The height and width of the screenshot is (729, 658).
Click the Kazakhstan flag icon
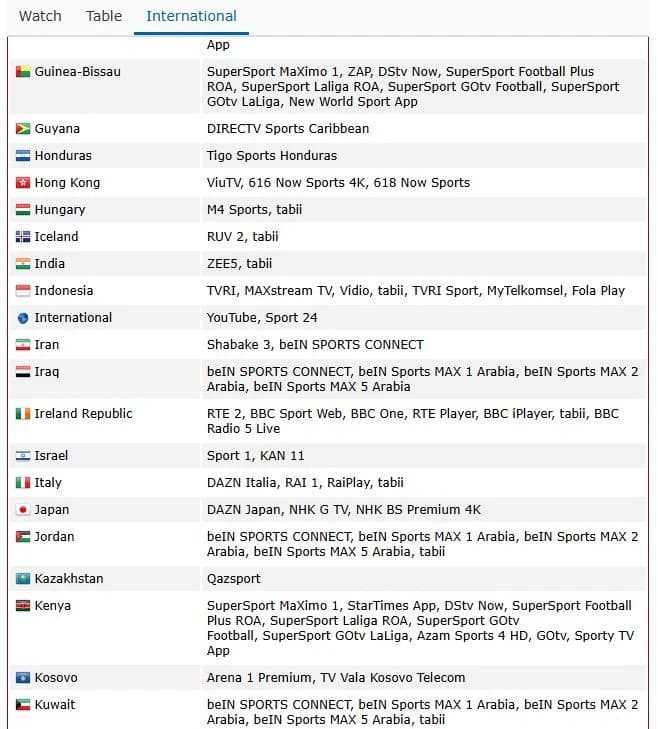23,579
